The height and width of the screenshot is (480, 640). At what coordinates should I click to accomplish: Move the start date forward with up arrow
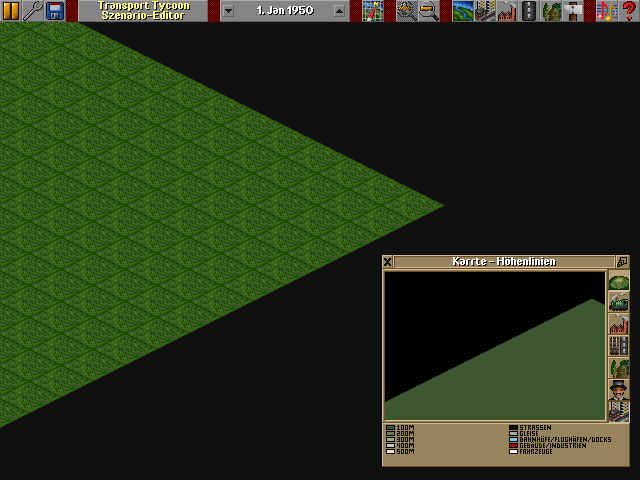click(339, 11)
